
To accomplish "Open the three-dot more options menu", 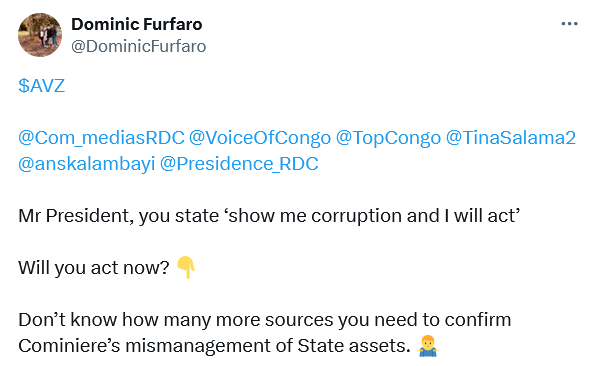I will point(569,24).
